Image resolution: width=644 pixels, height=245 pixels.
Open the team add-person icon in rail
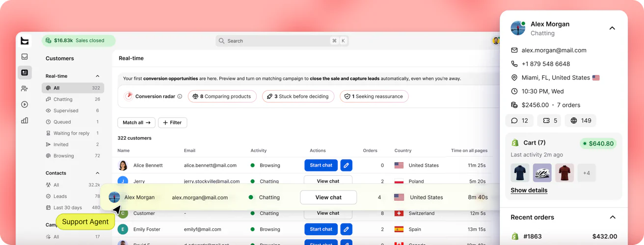pyautogui.click(x=25, y=89)
